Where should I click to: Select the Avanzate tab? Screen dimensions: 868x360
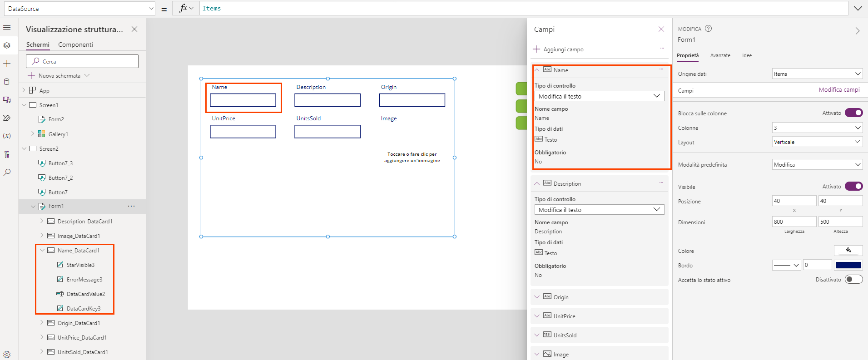(720, 55)
